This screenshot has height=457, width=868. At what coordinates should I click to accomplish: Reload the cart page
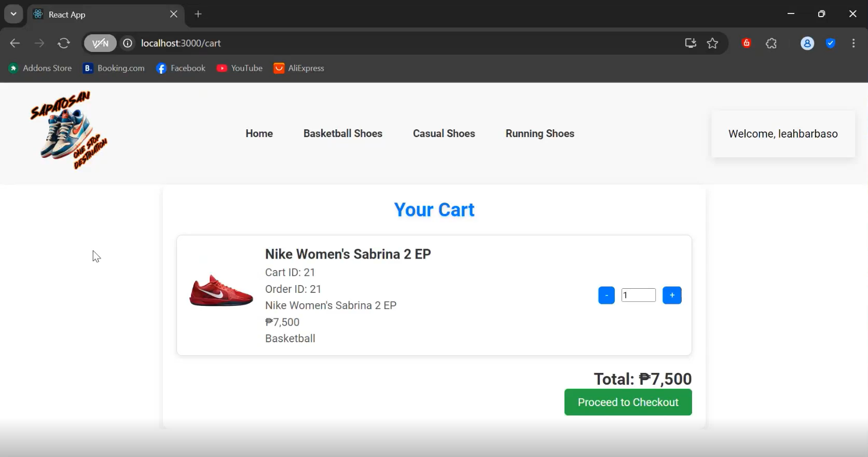(64, 43)
